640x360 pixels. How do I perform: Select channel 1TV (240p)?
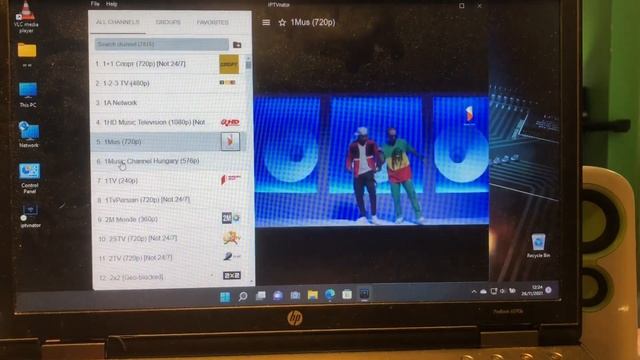coord(169,180)
